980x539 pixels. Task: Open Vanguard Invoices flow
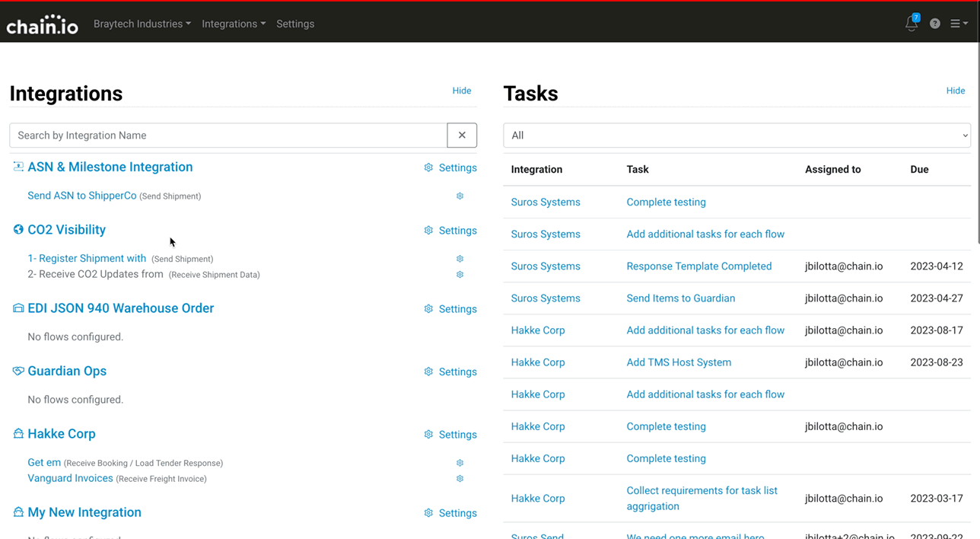pyautogui.click(x=70, y=478)
